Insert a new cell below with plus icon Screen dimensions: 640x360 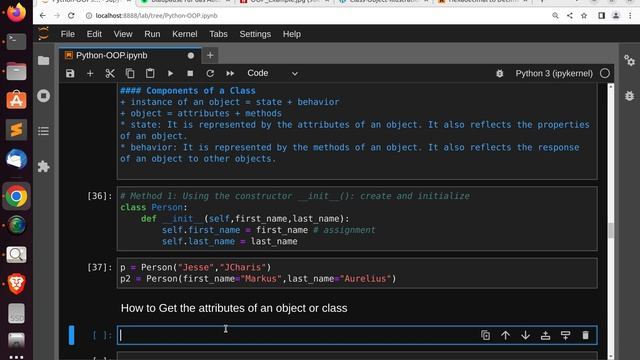point(90,73)
